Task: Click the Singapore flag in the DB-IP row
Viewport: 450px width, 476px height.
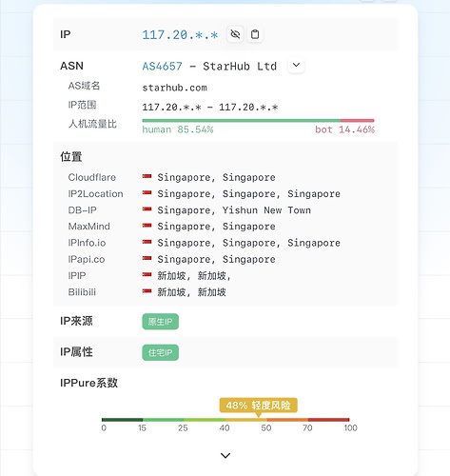Action: (147, 208)
